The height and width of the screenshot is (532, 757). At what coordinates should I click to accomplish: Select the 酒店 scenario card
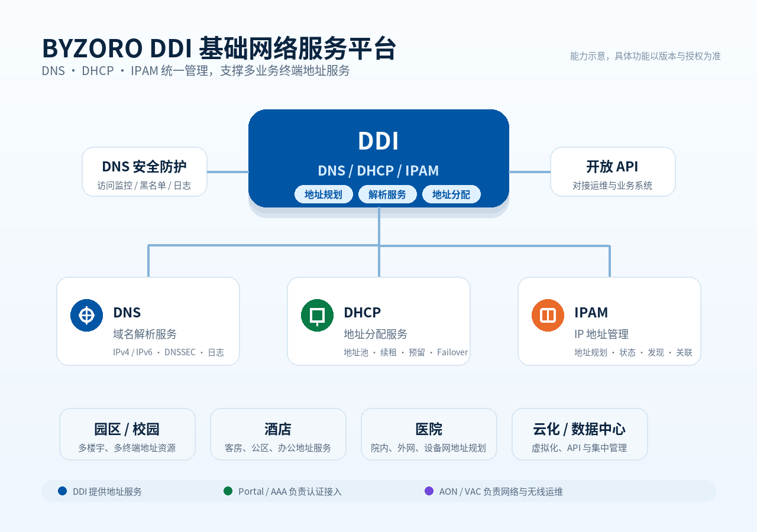278,434
